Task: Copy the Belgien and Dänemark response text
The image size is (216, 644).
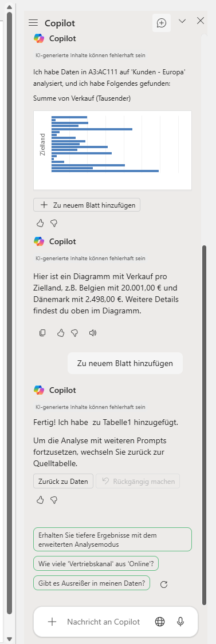Action: click(x=42, y=333)
